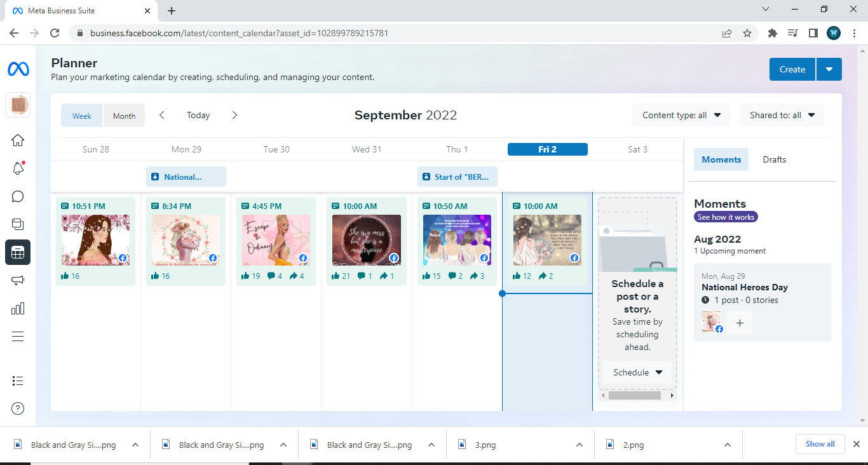Open Chrome profile avatar
Screen dimensions: 868x465
834,33
